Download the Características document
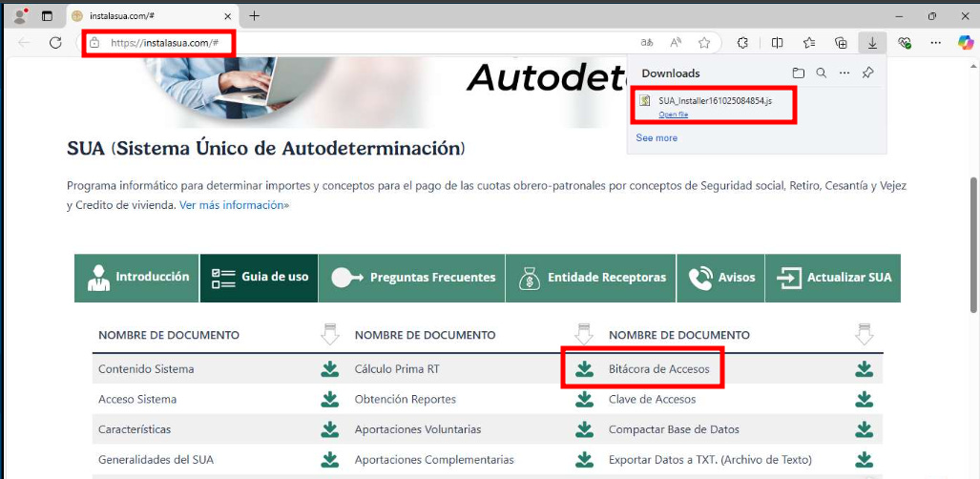Image resolution: width=980 pixels, height=479 pixels. (x=329, y=429)
